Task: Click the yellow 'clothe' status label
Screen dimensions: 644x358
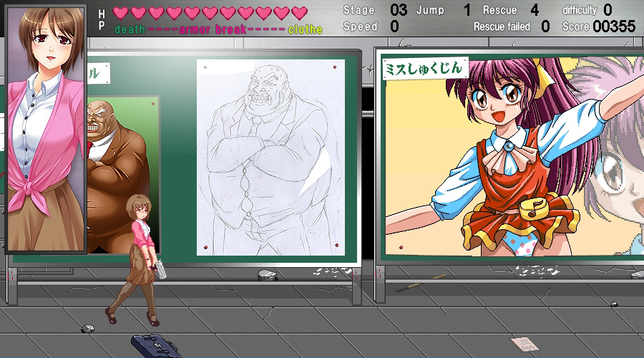Action: coord(305,29)
